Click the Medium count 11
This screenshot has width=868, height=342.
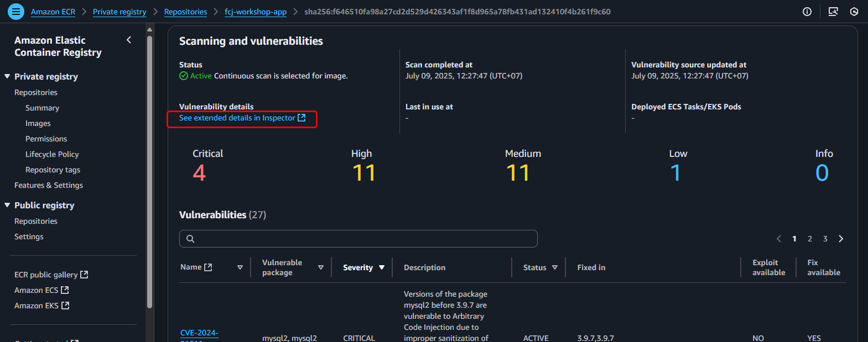[x=517, y=173]
